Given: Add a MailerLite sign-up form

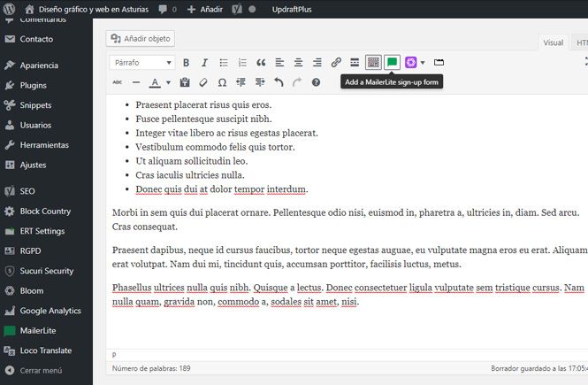Looking at the screenshot, I should 393,62.
